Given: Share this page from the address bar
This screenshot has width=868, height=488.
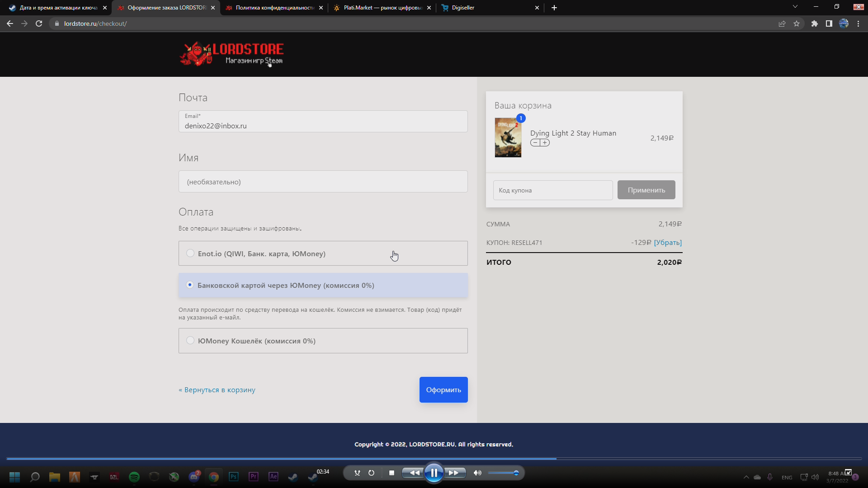Looking at the screenshot, I should coord(782,23).
